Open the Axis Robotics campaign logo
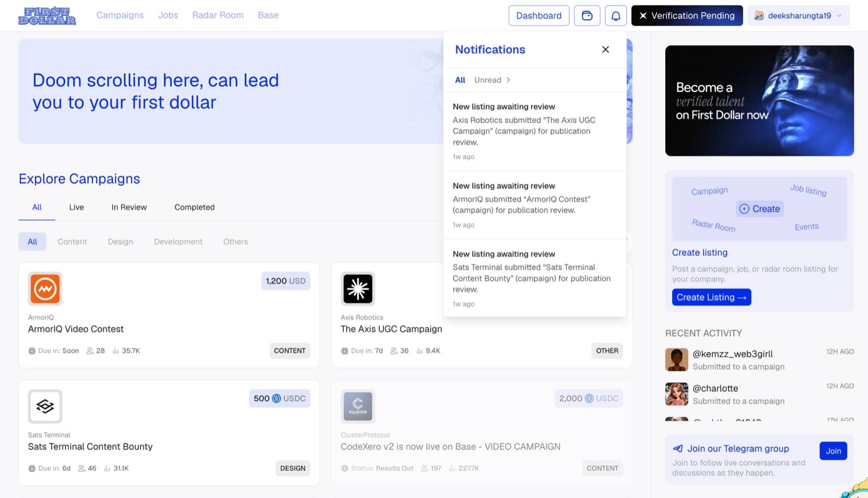Image resolution: width=868 pixels, height=498 pixels. point(358,289)
